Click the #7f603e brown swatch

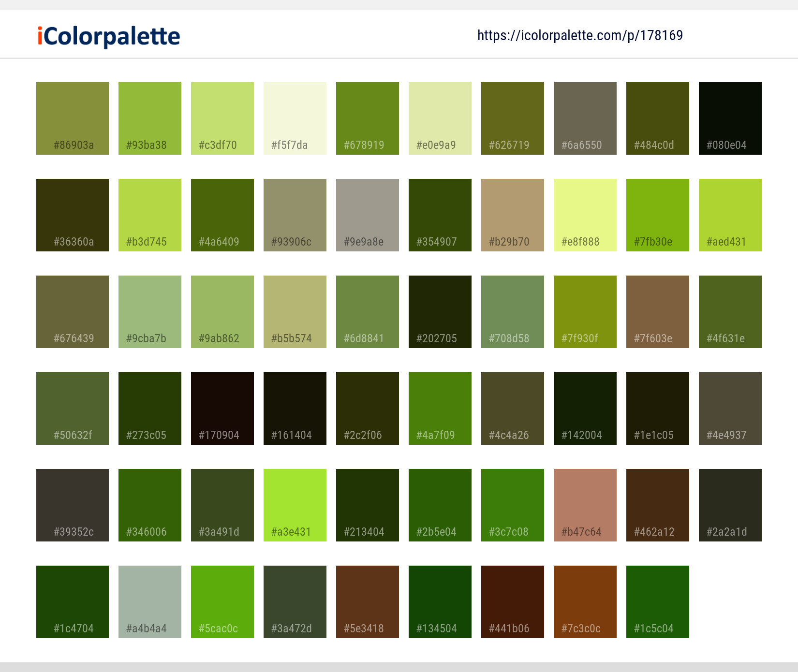[658, 312]
